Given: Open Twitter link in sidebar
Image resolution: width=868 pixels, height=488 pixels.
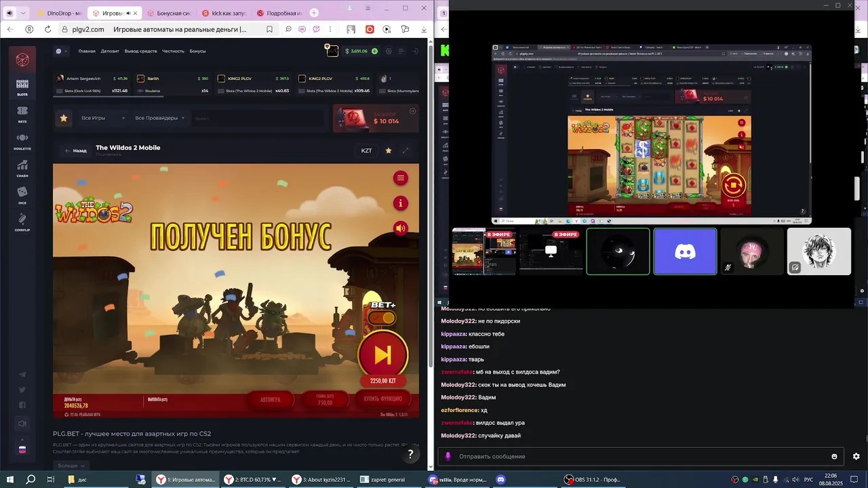Looking at the screenshot, I should (x=22, y=390).
